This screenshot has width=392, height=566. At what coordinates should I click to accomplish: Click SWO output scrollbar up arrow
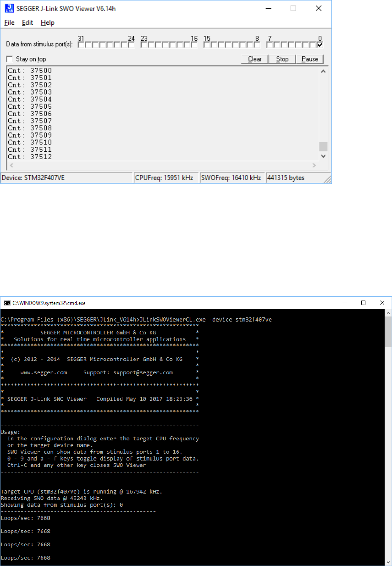pyautogui.click(x=324, y=71)
